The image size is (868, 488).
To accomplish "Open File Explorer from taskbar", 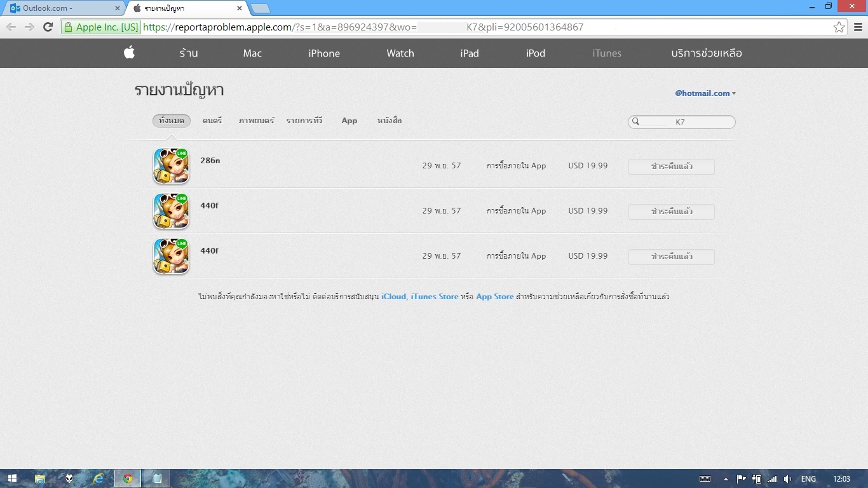I will click(40, 478).
